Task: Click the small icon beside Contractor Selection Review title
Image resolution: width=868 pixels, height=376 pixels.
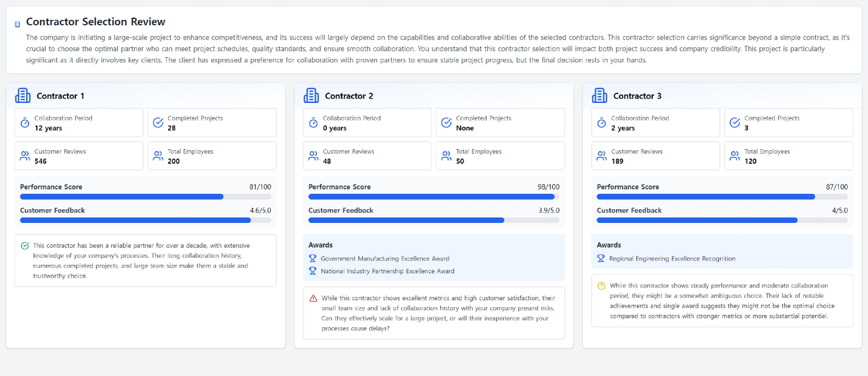Action: pyautogui.click(x=18, y=24)
